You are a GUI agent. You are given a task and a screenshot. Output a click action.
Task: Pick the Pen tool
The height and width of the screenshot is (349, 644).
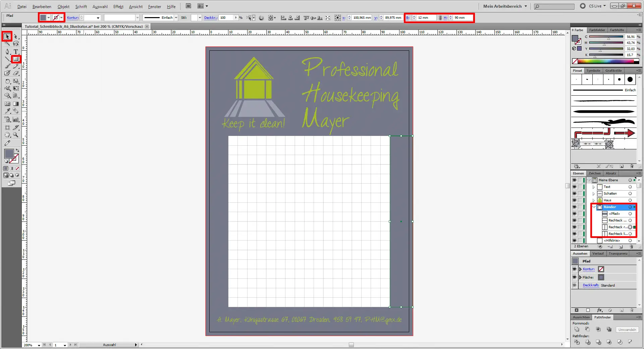7,51
